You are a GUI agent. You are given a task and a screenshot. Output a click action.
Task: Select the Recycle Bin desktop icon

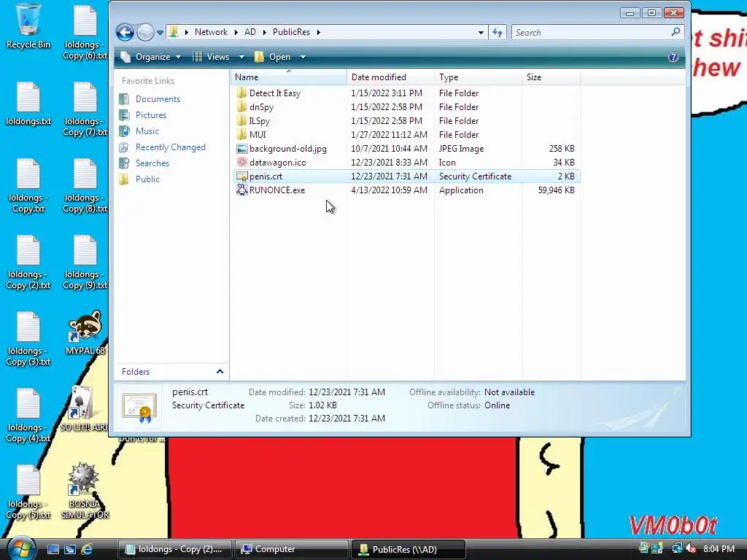point(28,26)
